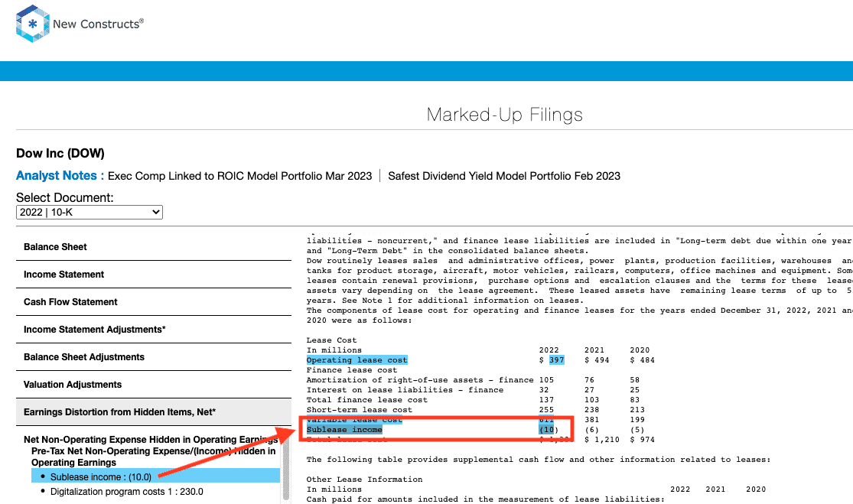Click the Finance lease cost row label
The image size is (853, 504).
click(x=352, y=370)
